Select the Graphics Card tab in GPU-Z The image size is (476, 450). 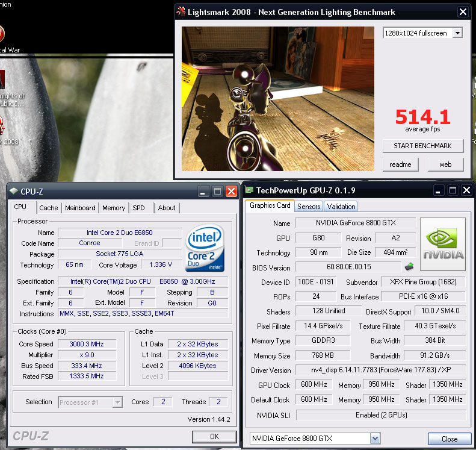270,205
